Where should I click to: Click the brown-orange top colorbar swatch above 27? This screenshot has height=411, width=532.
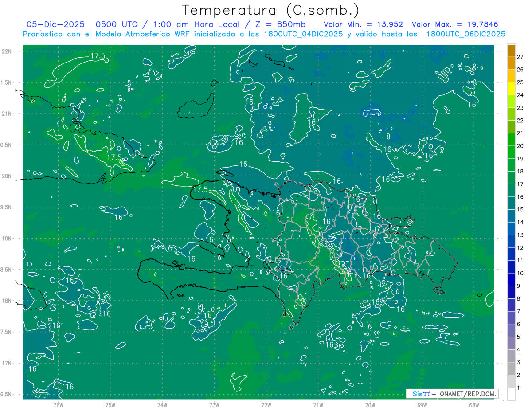[512, 50]
